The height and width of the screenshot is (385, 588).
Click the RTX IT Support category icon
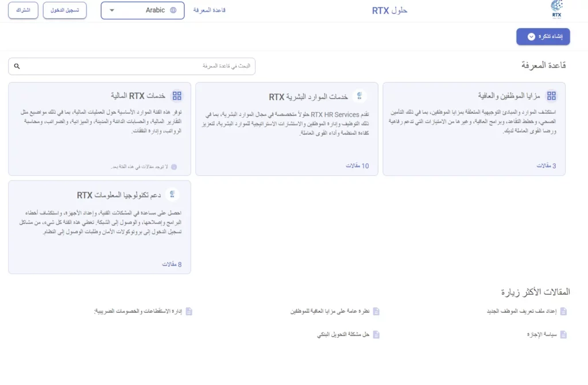click(x=173, y=195)
